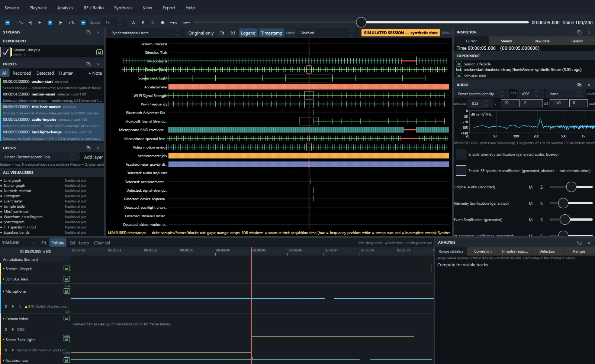
Task: Set loop point B
Action: 143,23
